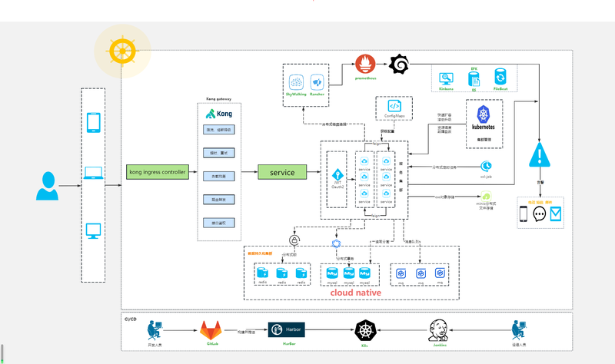Image resolution: width=615 pixels, height=364 pixels.
Task: Click the desktop monitor icon
Action: tap(93, 231)
